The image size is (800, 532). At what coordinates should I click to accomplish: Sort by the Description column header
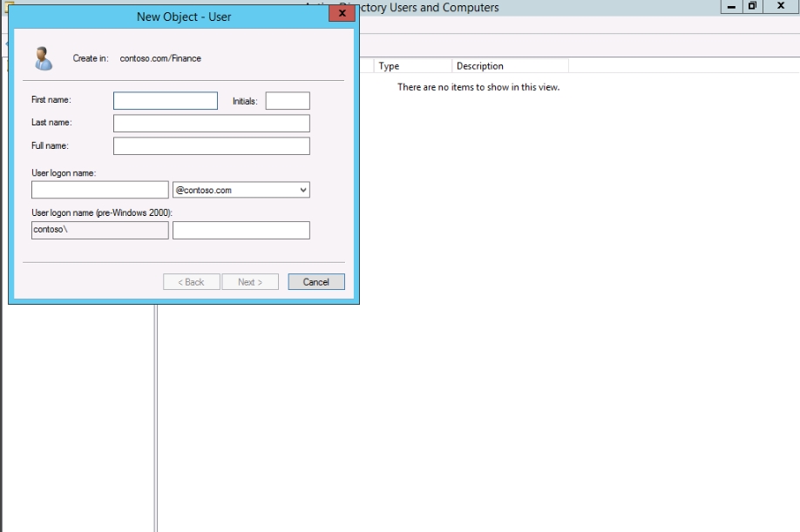click(509, 66)
